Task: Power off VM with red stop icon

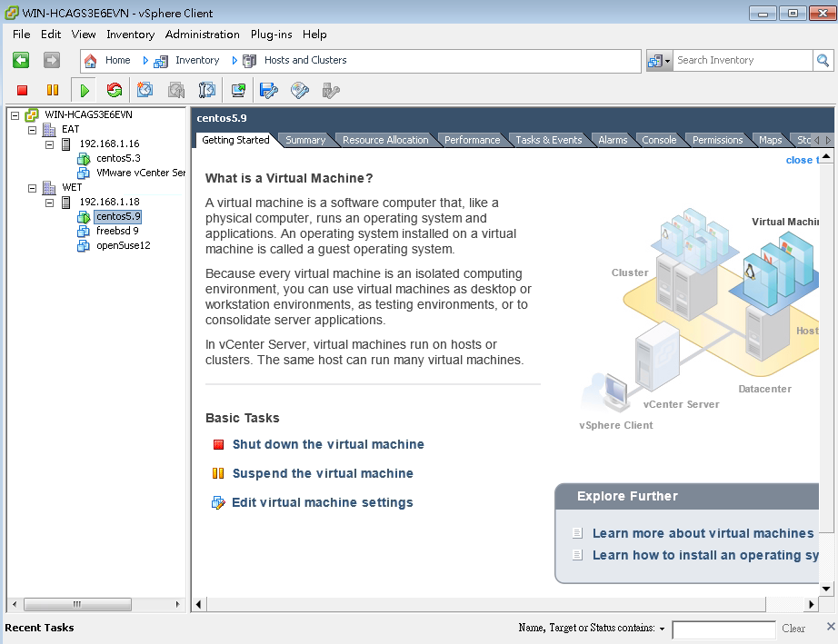Action: point(22,90)
